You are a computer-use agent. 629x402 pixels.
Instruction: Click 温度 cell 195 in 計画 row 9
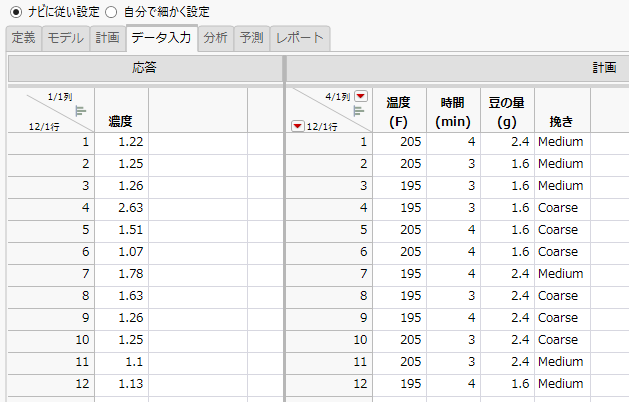point(399,318)
